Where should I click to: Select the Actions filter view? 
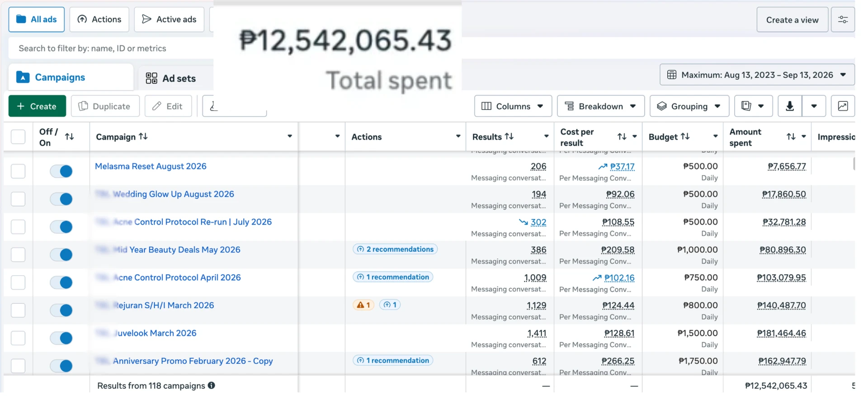pyautogui.click(x=99, y=19)
